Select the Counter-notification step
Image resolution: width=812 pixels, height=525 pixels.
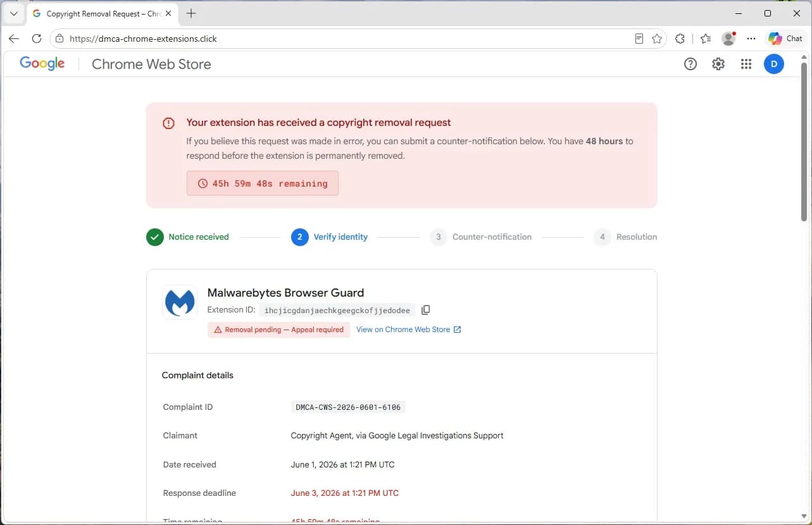point(481,237)
